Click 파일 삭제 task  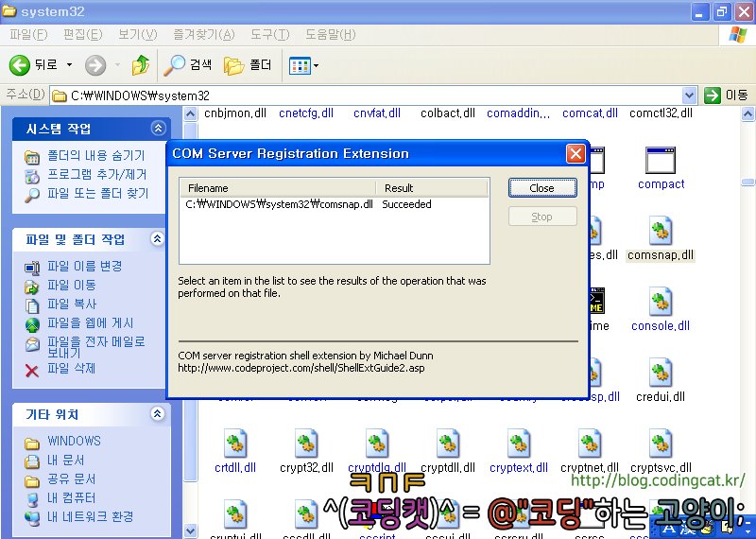72,368
